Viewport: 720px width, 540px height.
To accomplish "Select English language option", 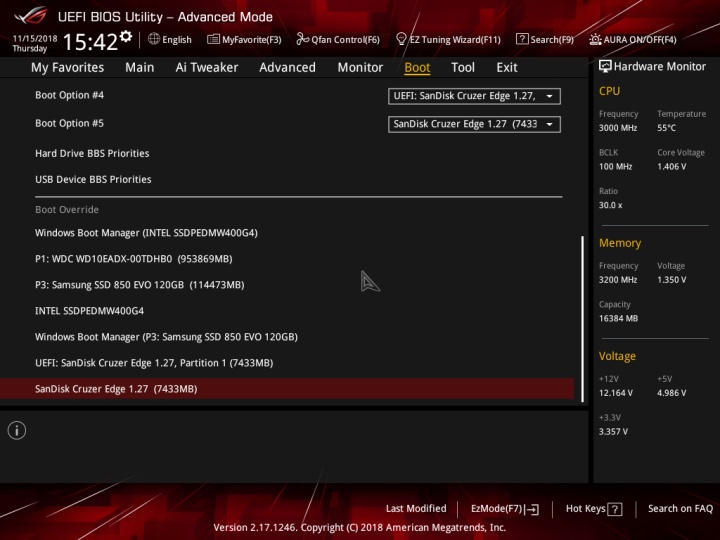I will (x=177, y=39).
